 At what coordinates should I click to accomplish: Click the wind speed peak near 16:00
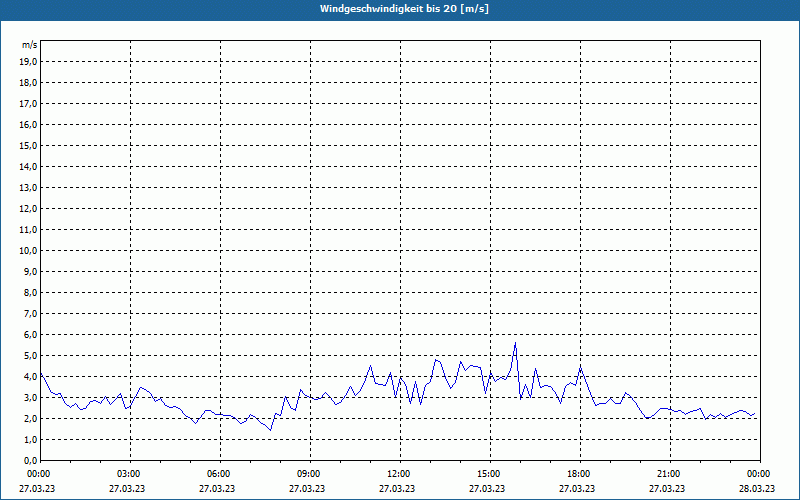coord(515,343)
